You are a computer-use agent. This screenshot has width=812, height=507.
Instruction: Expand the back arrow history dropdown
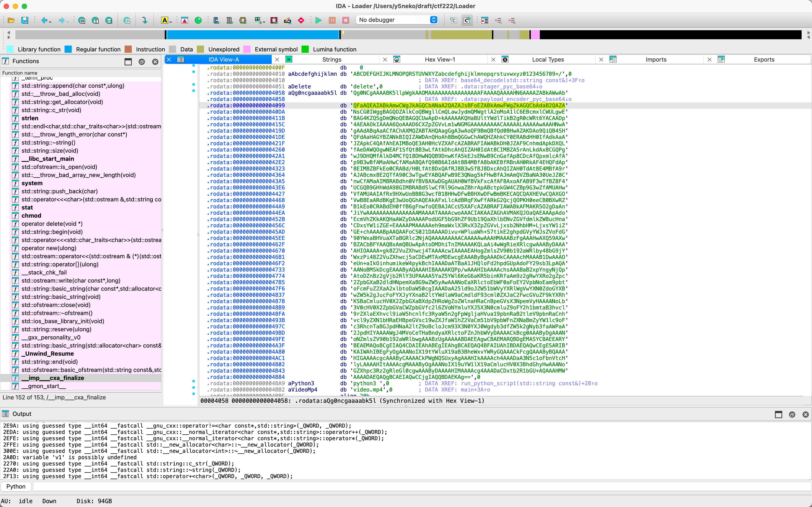click(x=50, y=22)
